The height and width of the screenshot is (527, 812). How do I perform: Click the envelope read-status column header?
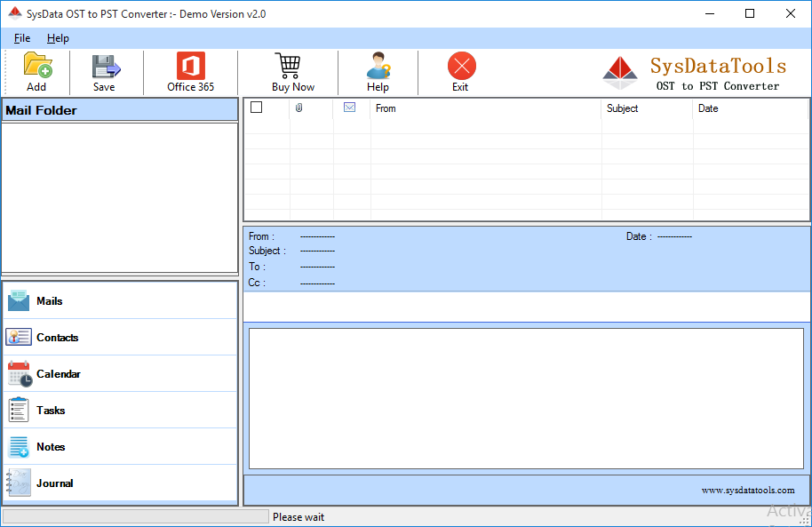[x=349, y=108]
